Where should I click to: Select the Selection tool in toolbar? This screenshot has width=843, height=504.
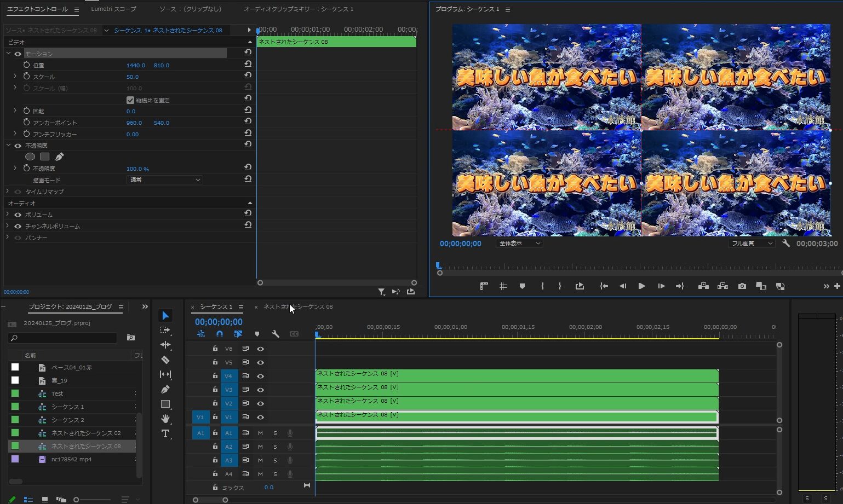point(165,316)
